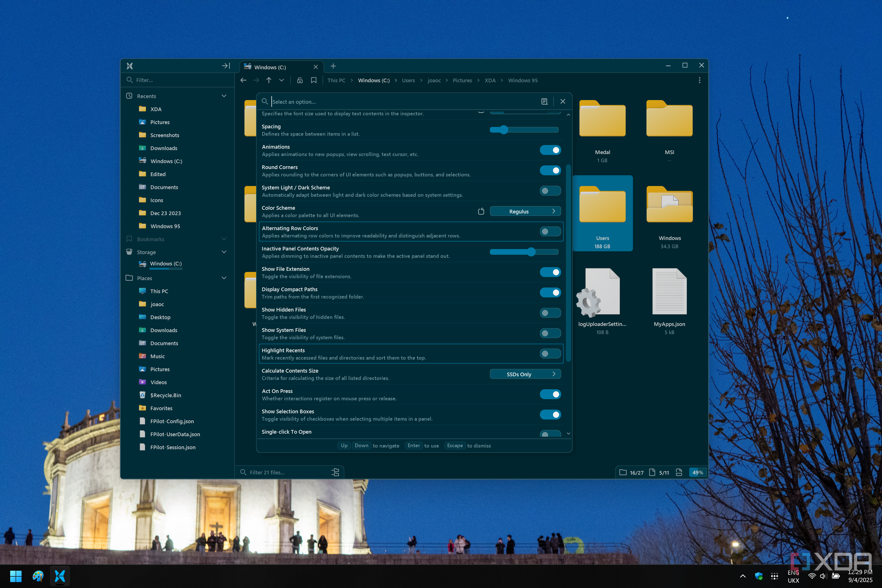The image size is (882, 588).
Task: Click the file count status 5/11
Action: 659,472
